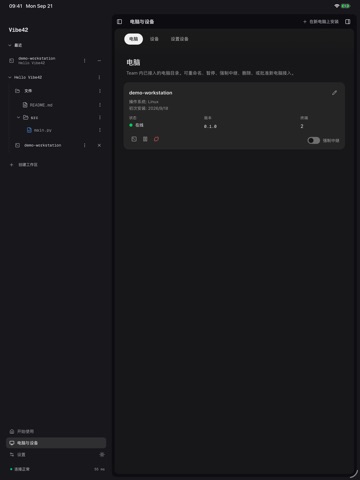The height and width of the screenshot is (480, 360).
Task: Click the latency value in status bar
Action: click(x=99, y=469)
